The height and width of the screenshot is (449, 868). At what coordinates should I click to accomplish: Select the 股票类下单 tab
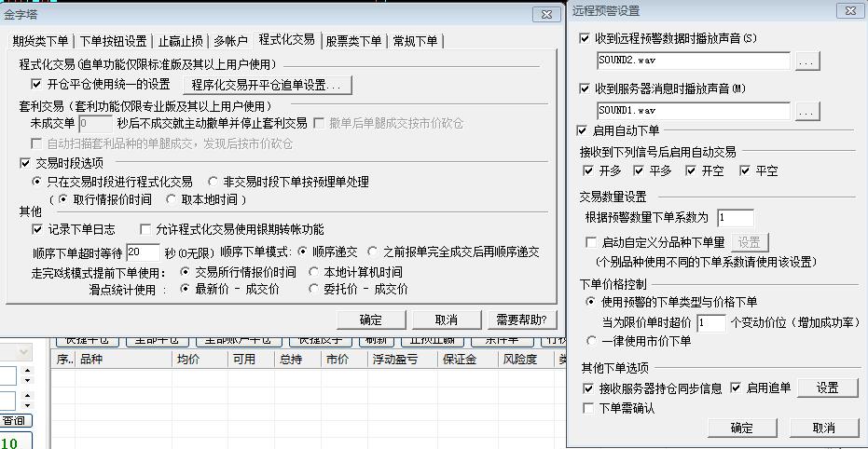coord(354,41)
